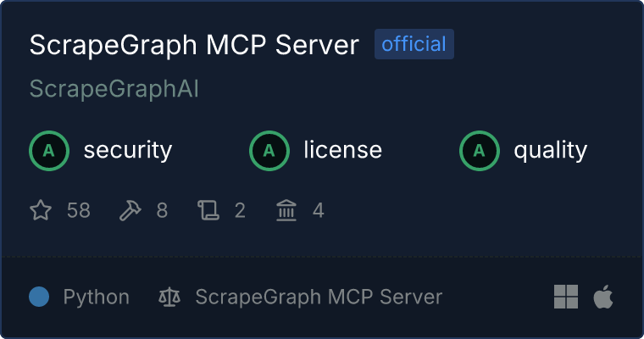644x339 pixels.
Task: Click the security grade A badge
Action: [49, 151]
